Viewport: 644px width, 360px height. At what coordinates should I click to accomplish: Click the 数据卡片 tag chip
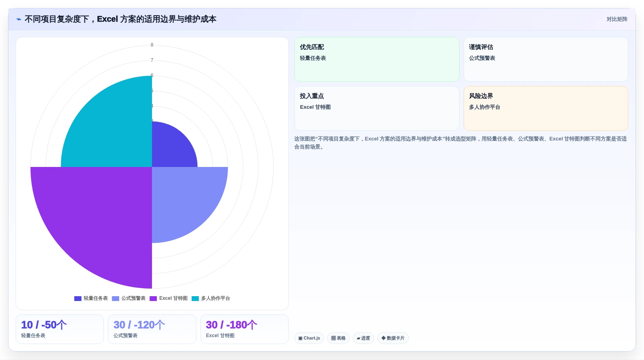(393, 338)
